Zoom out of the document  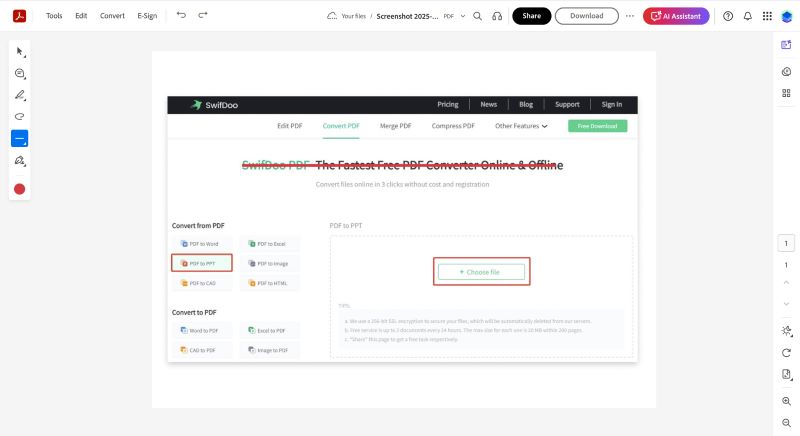(x=786, y=423)
